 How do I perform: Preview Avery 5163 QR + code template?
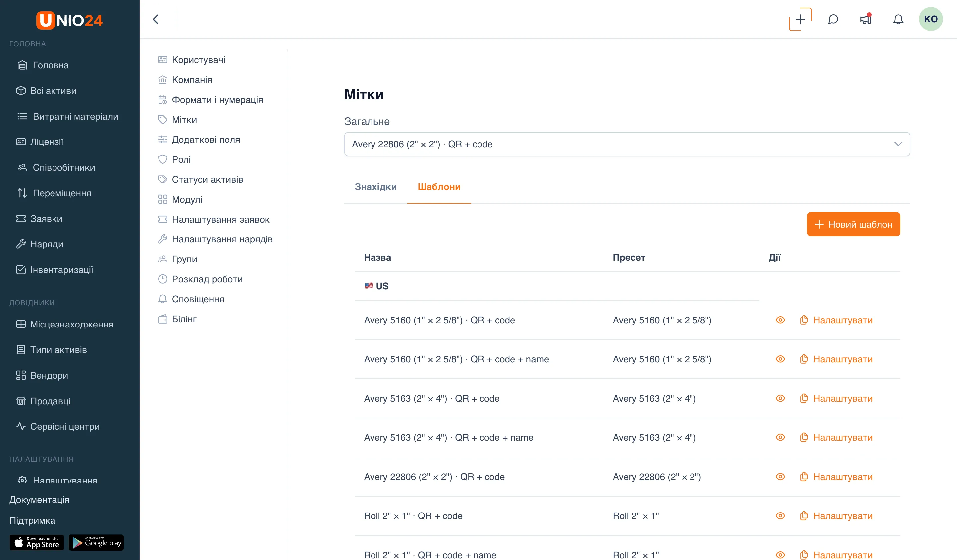(x=780, y=398)
